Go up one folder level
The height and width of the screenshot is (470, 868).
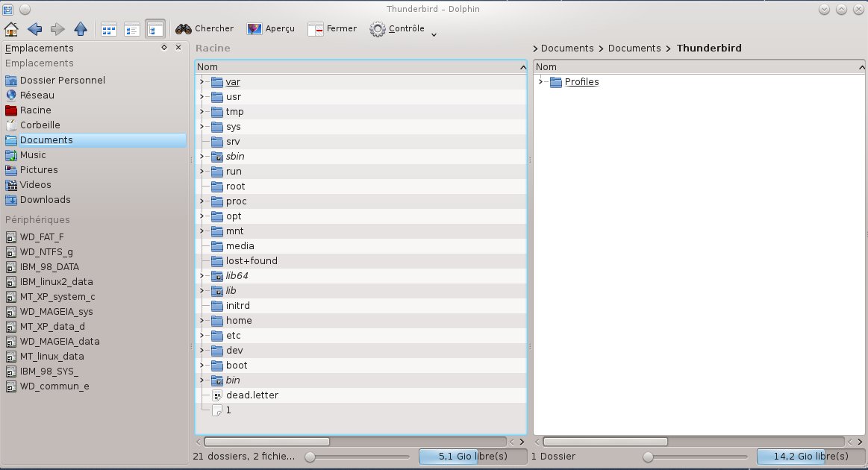click(81, 29)
